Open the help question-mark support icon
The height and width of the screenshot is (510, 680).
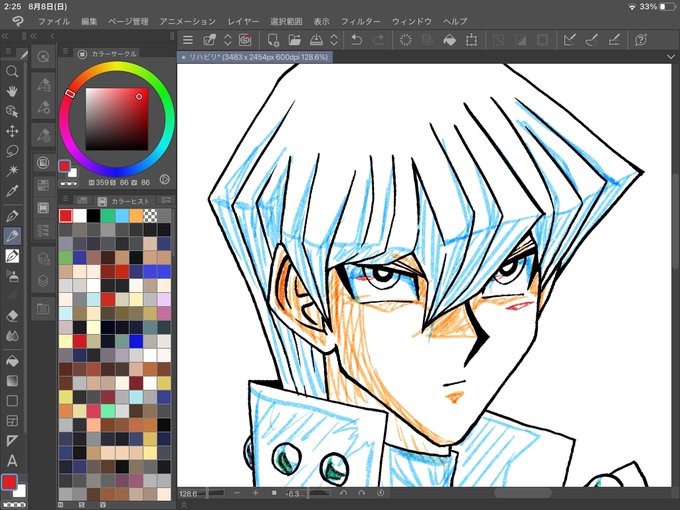click(x=641, y=40)
